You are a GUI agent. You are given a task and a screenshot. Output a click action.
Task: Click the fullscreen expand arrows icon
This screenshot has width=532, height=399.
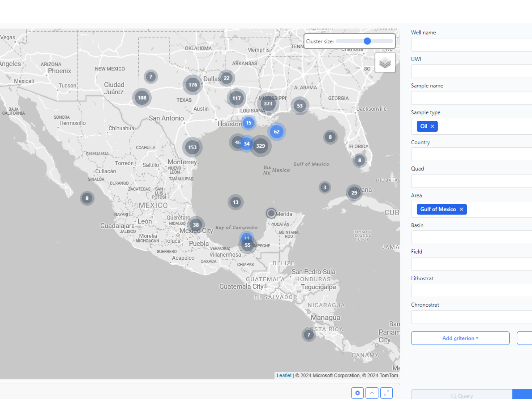click(386, 393)
